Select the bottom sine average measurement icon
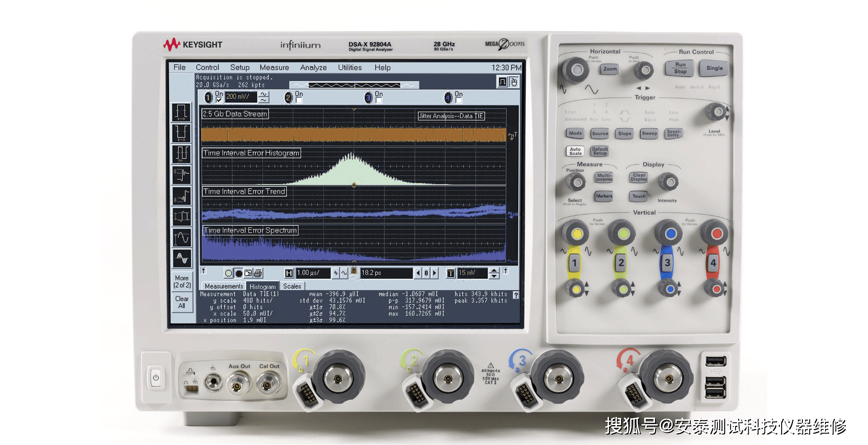 click(181, 258)
